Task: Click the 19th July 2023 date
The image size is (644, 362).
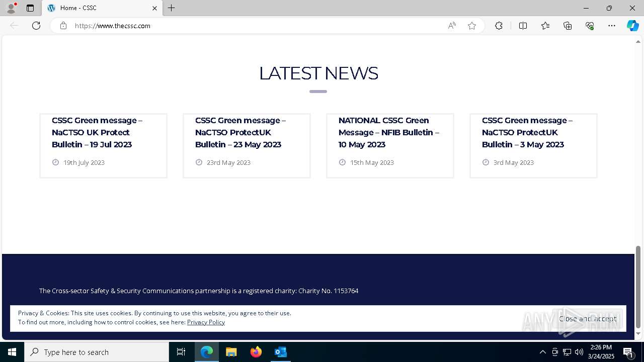Action: pos(84,162)
